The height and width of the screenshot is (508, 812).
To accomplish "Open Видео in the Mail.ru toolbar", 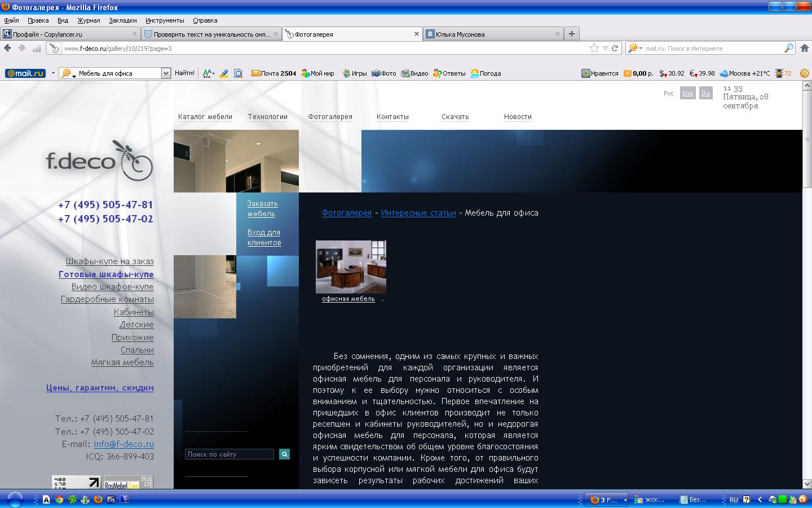I will 414,73.
